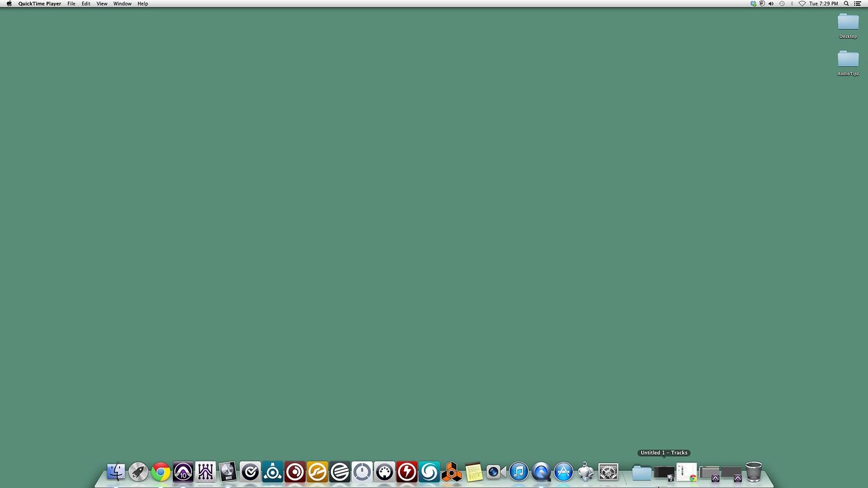Open Stickies yellow notes icon

click(x=474, y=472)
